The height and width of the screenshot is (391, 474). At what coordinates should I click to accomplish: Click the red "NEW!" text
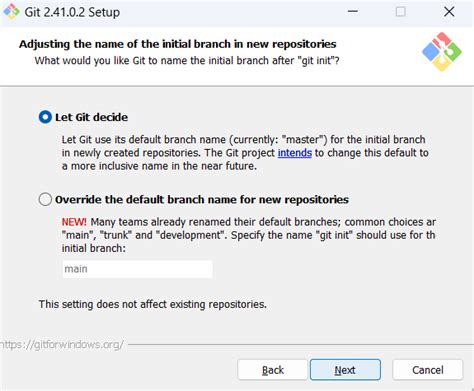point(74,222)
